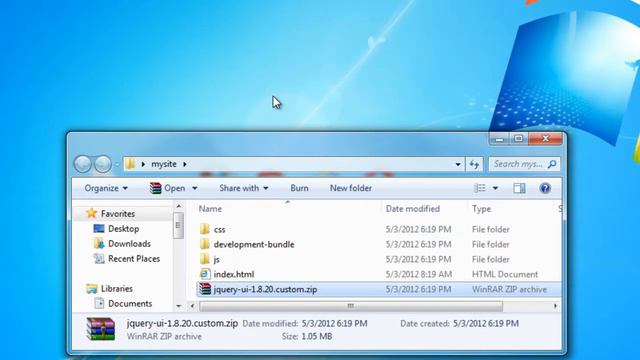
Task: Change view using the view icon
Action: tap(480, 188)
